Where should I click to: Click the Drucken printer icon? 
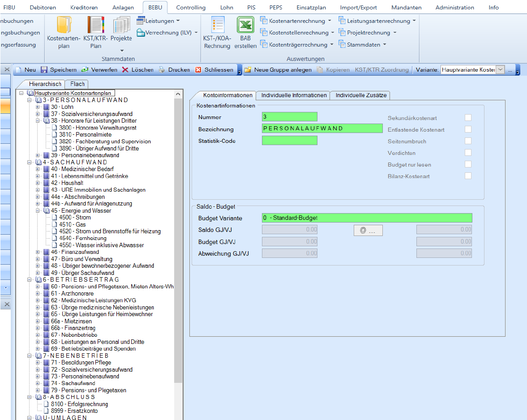click(x=162, y=70)
